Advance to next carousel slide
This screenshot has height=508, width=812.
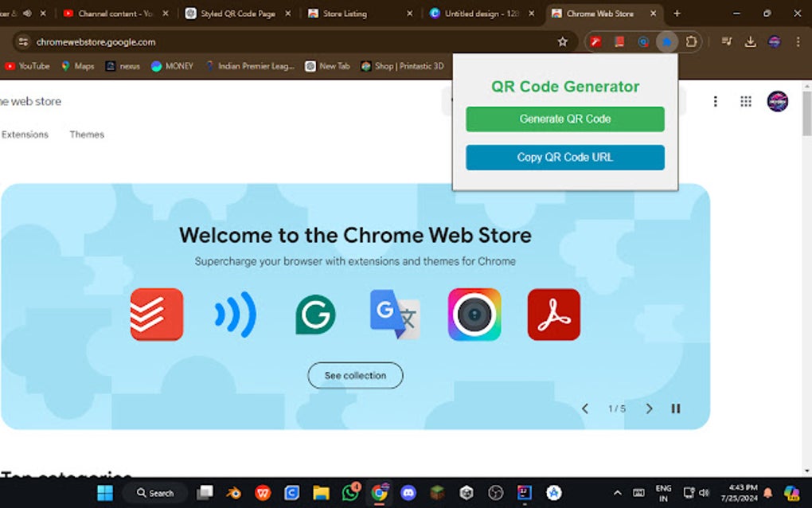point(649,408)
